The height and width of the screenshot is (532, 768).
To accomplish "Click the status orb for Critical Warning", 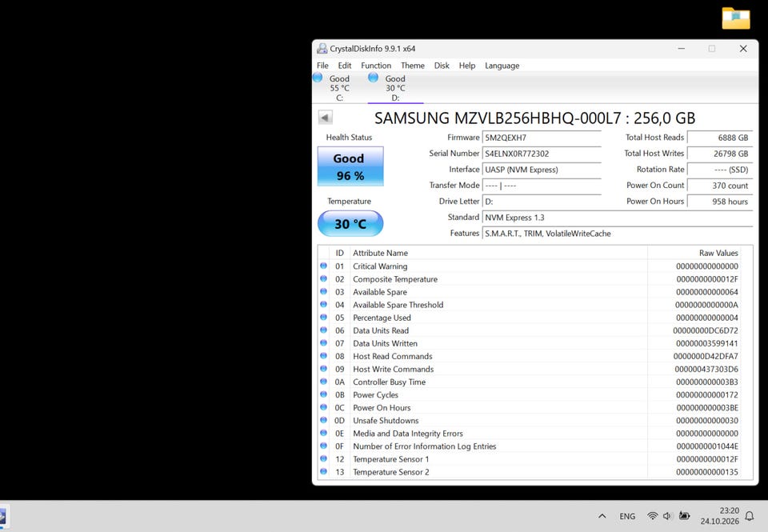I will click(x=323, y=266).
